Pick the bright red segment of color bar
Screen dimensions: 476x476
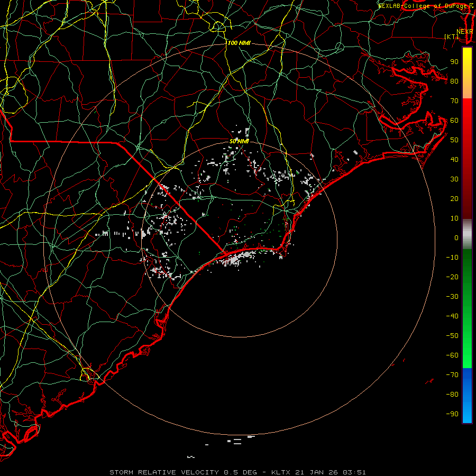tap(467, 111)
